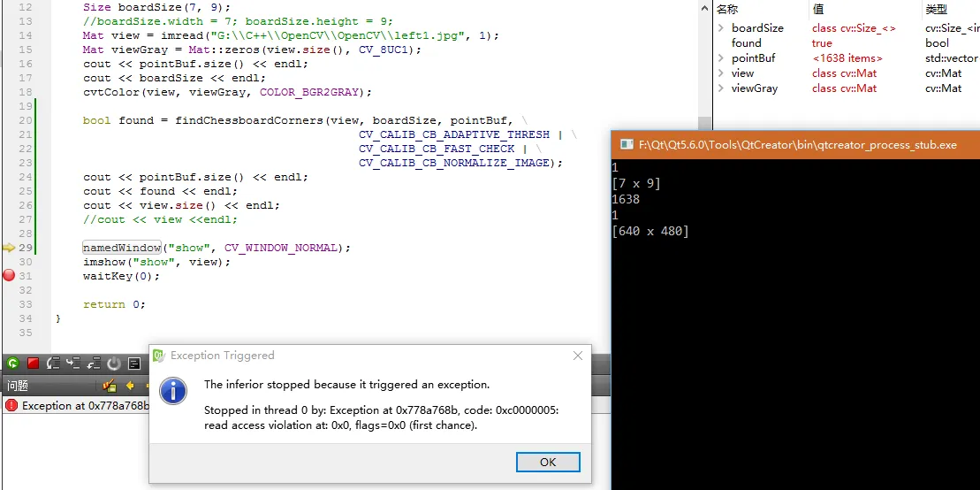Click the yellow previous-issue arrow in 问题 panel

click(x=130, y=386)
